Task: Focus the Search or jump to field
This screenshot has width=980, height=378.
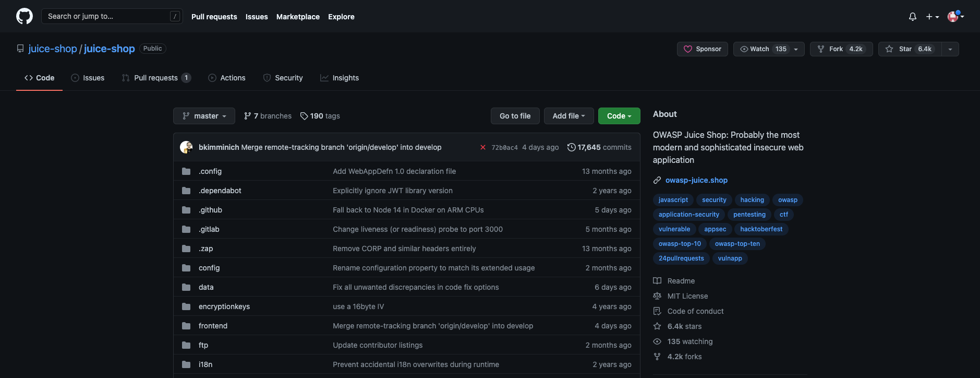Action: 107,17
